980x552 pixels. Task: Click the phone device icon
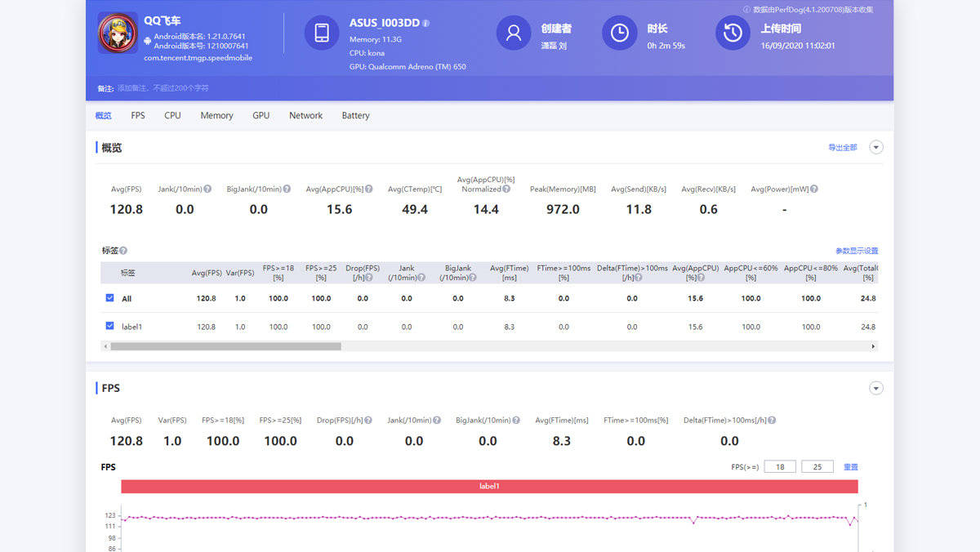point(322,33)
